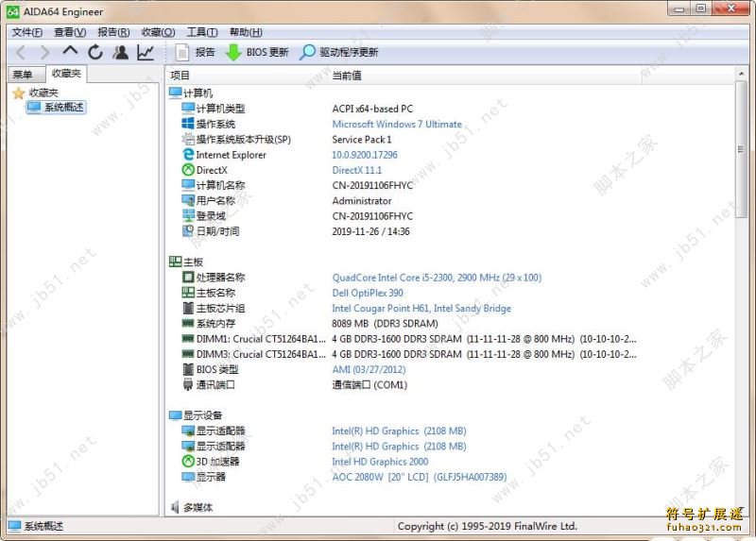Select the ACPI x64-based PC value
This screenshot has height=541, width=756.
(x=372, y=109)
